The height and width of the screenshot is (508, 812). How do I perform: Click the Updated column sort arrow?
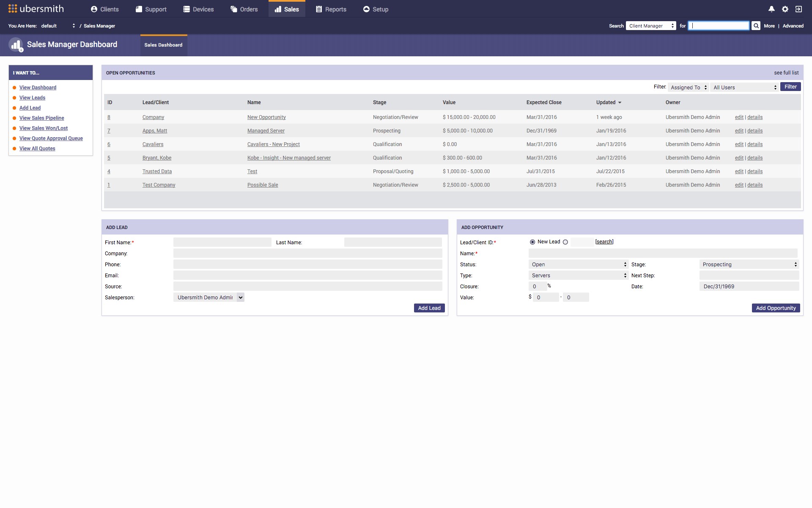[620, 102]
